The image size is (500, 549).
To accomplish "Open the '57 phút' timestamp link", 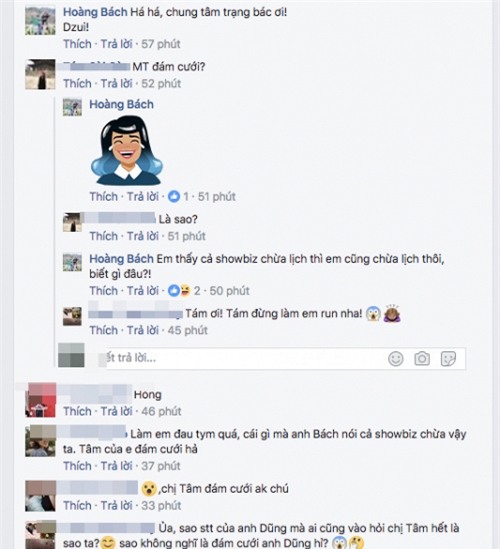I will pos(161,44).
